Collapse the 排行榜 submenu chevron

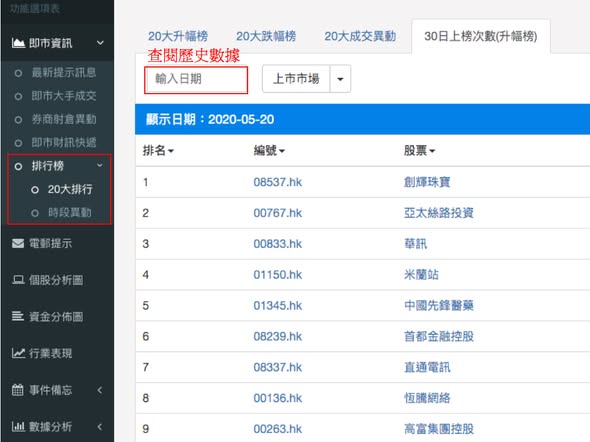pos(100,165)
